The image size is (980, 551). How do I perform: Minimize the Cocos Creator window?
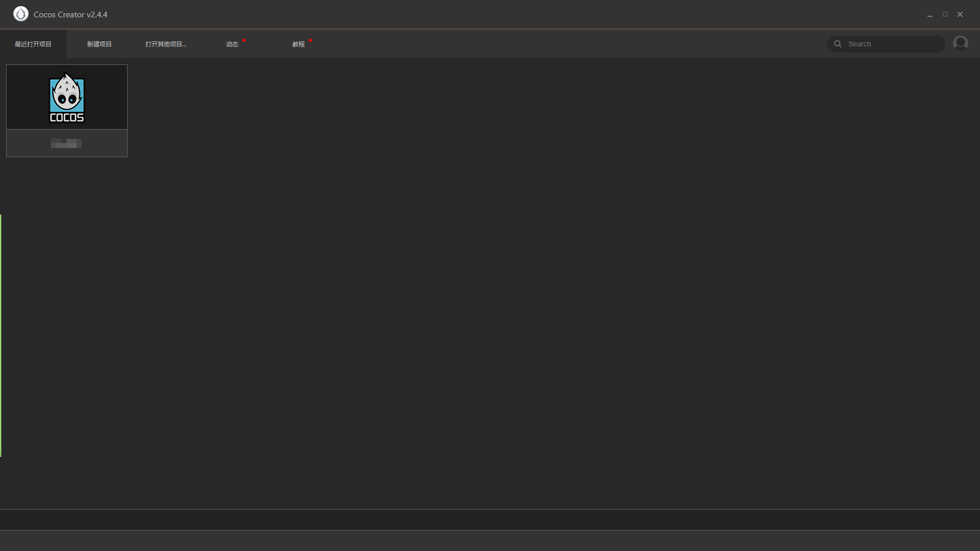tap(929, 15)
